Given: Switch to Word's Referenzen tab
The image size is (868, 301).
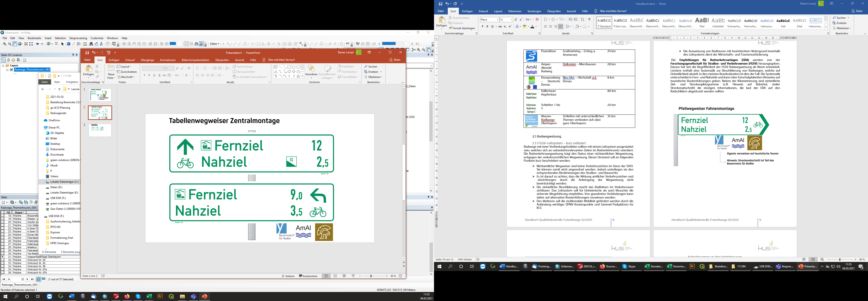Looking at the screenshot, I should click(x=514, y=11).
